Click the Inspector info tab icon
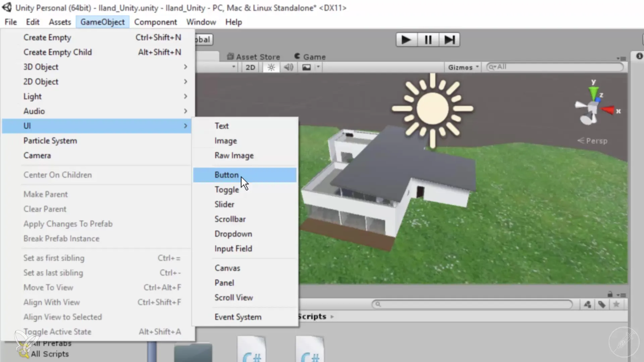 point(639,56)
